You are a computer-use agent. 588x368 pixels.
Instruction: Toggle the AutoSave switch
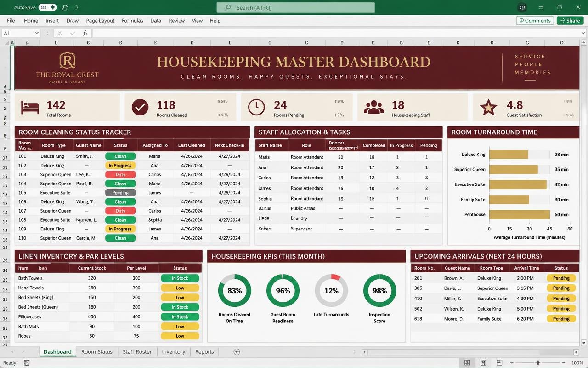(47, 7)
